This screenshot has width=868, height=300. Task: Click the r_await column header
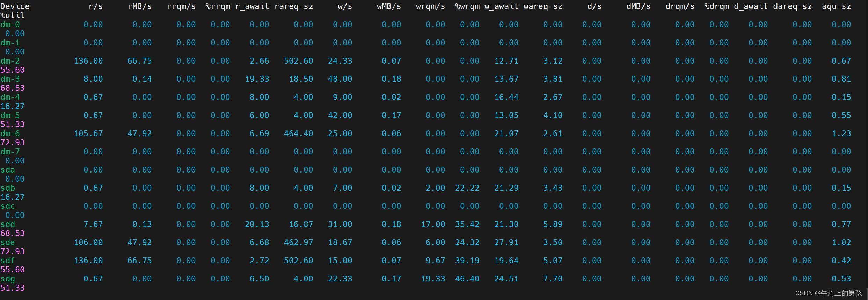[x=252, y=6]
